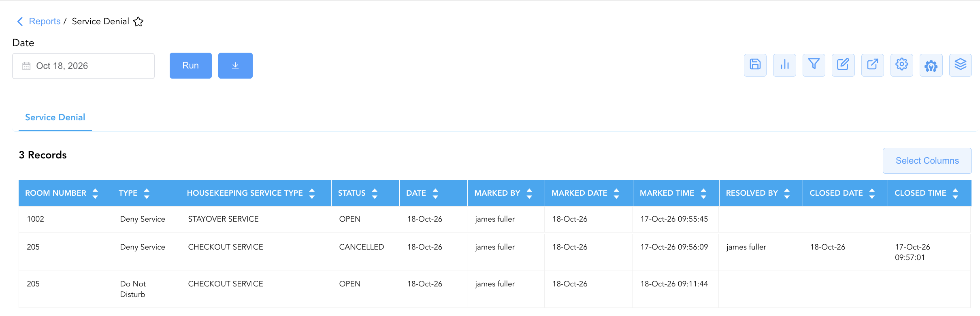
Task: Click the back chevron next to Reports
Action: 20,21
